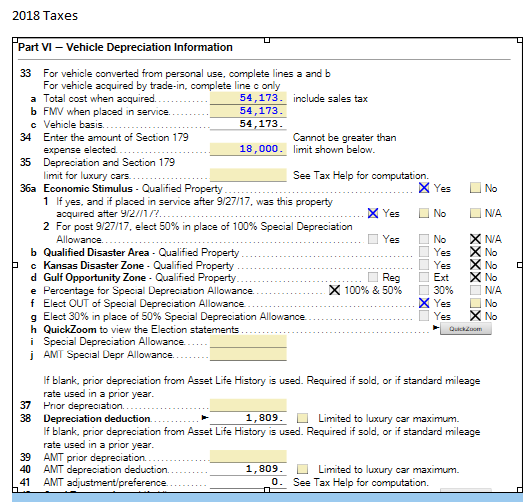The width and height of the screenshot is (527, 502).
Task: Click the Section 179 expense elected field
Action: click(x=248, y=149)
